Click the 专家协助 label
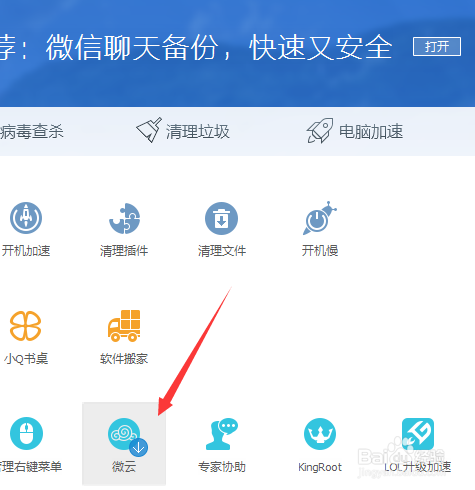The width and height of the screenshot is (475, 490). click(222, 467)
